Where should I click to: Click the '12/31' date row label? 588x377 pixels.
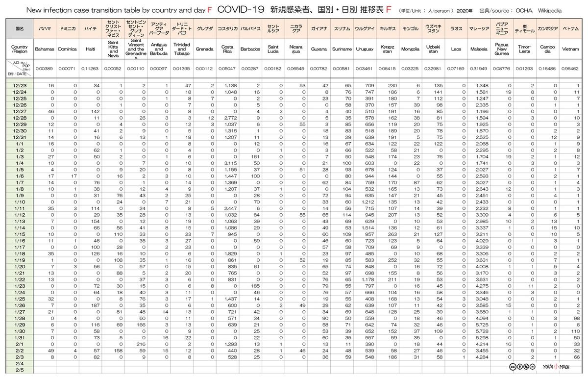click(20, 138)
